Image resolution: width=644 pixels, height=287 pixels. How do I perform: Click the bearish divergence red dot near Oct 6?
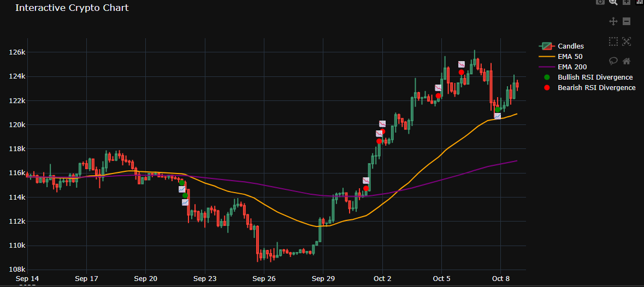point(462,72)
